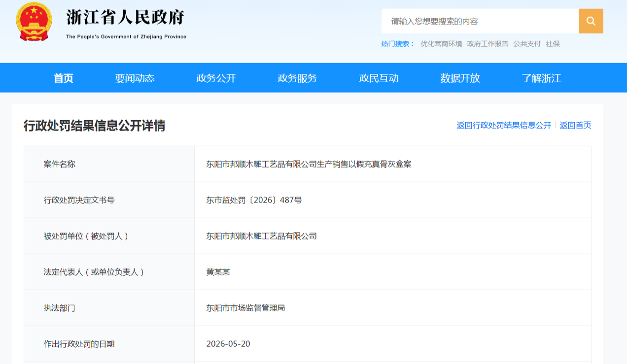Select the page heading 行政处罚结果信息公开详情
The image size is (627, 364).
click(x=95, y=126)
